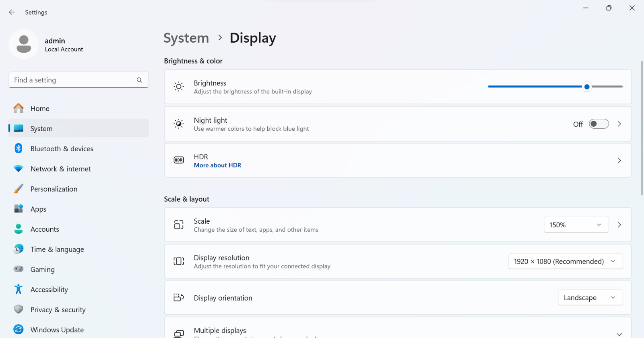
Task: Open the More about HDR link
Action: pyautogui.click(x=217, y=165)
